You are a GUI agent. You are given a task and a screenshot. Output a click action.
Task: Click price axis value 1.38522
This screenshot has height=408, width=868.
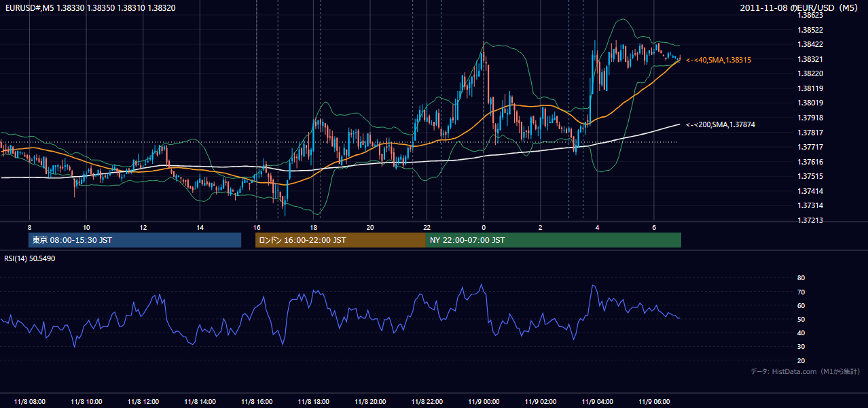pos(810,30)
